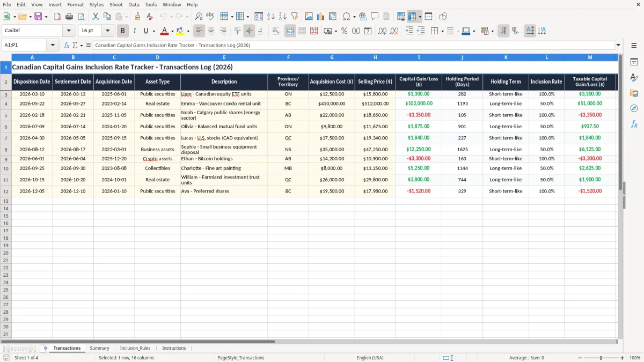This screenshot has width=644, height=362.
Task: Clone formatting paintbrush tool
Action: 137,17
